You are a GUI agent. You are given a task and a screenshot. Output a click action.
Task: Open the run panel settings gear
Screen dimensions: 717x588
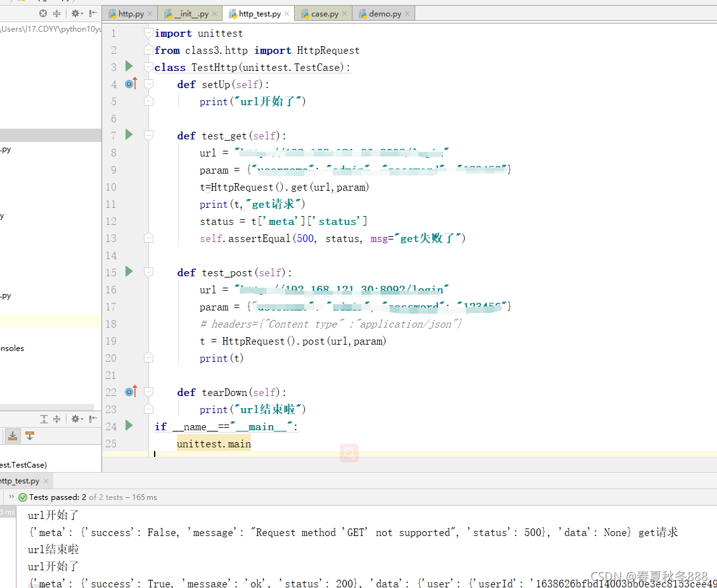pyautogui.click(x=76, y=419)
